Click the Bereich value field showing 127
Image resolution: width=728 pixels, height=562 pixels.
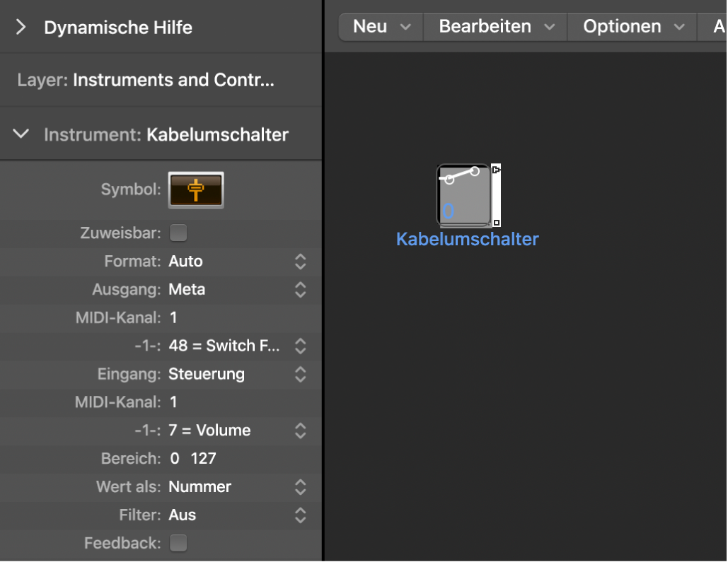(204, 458)
